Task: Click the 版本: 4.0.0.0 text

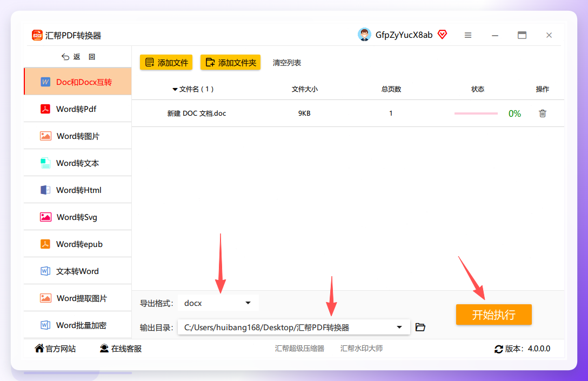Action: pos(527,349)
